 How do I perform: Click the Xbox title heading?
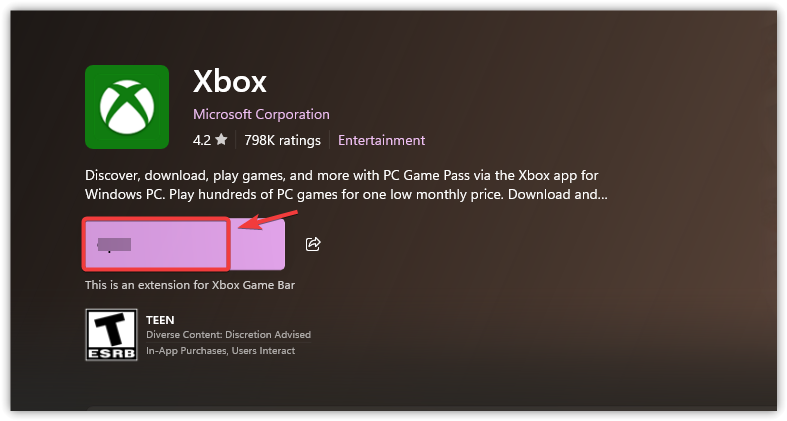229,82
